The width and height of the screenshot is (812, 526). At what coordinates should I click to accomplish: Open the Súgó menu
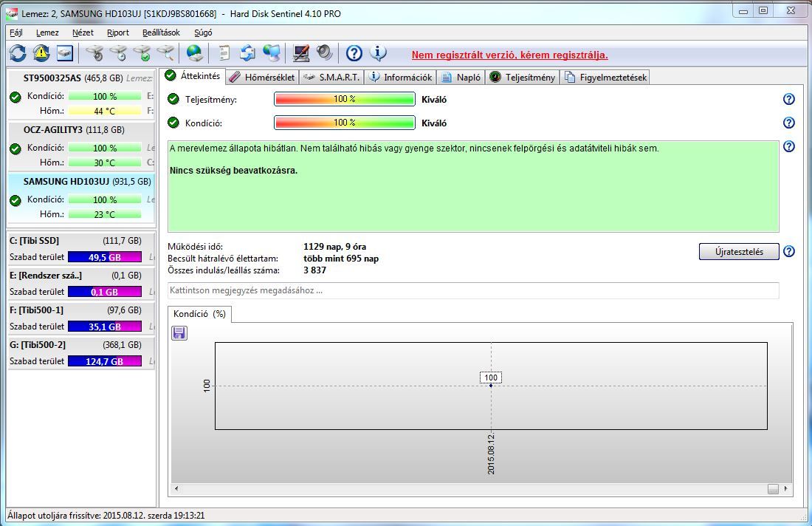pyautogui.click(x=203, y=33)
